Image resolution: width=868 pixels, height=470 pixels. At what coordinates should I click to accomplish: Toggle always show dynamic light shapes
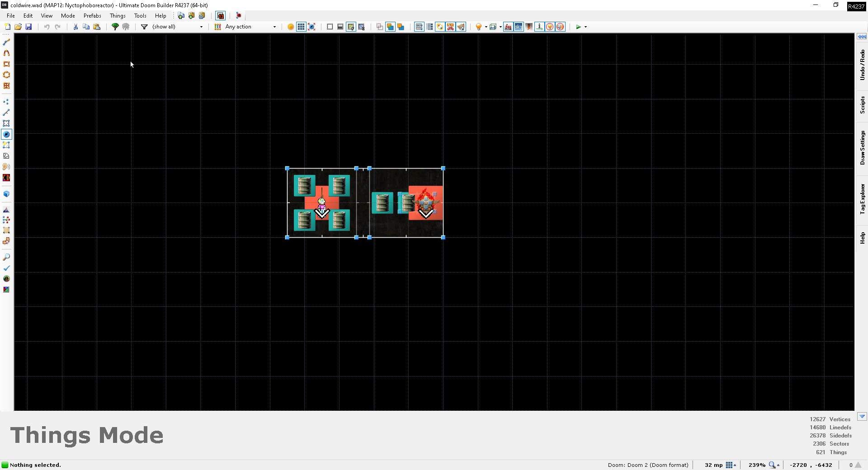coord(550,27)
